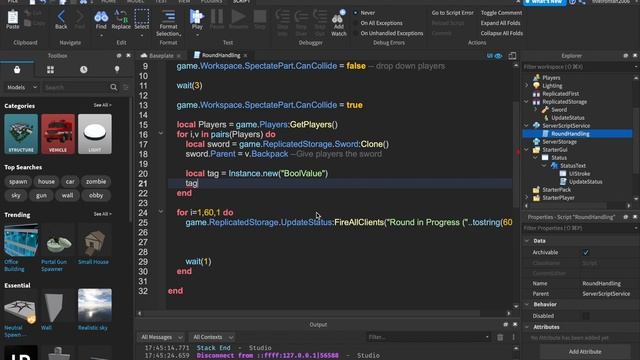This screenshot has width=640, height=360.
Task: Open the Toolbox recent clock tab
Action: click(84, 70)
